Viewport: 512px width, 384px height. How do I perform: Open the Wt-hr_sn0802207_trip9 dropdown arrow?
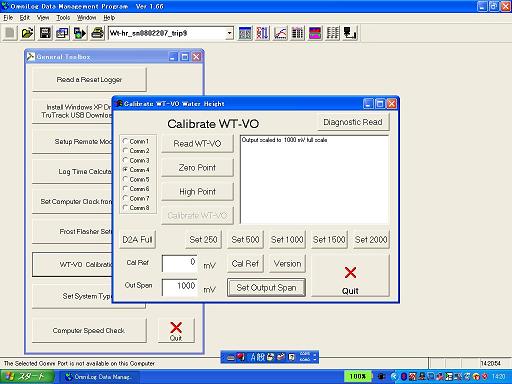[x=229, y=33]
